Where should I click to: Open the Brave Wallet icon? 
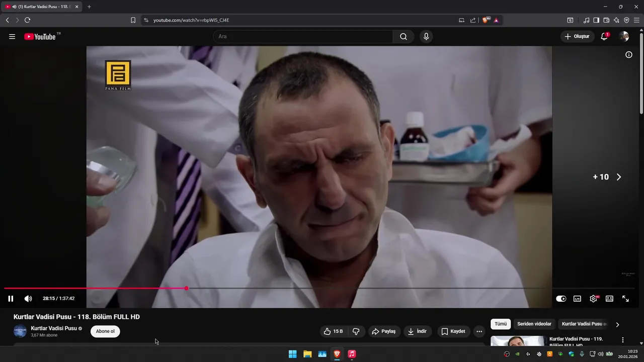click(606, 20)
